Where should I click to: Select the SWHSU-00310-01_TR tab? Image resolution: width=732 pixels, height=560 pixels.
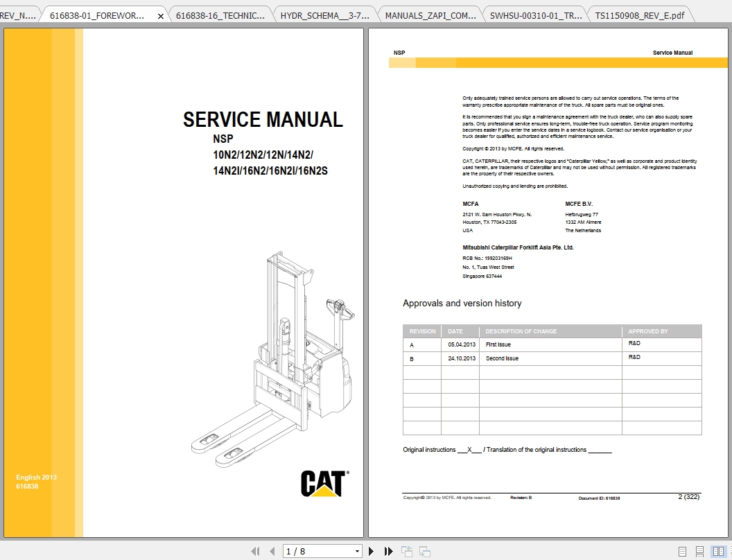coord(534,14)
